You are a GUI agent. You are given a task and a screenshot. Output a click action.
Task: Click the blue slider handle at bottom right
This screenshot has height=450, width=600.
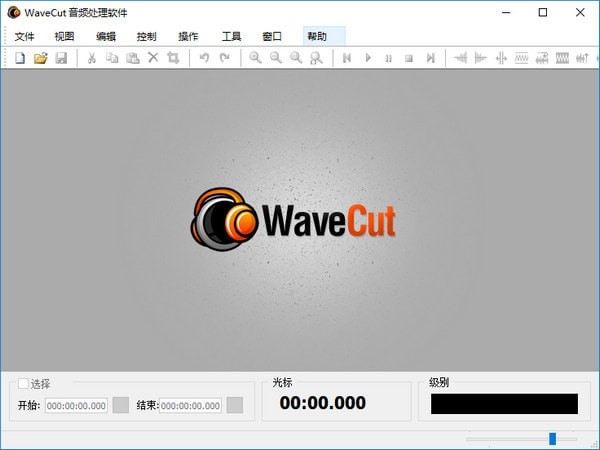click(553, 439)
